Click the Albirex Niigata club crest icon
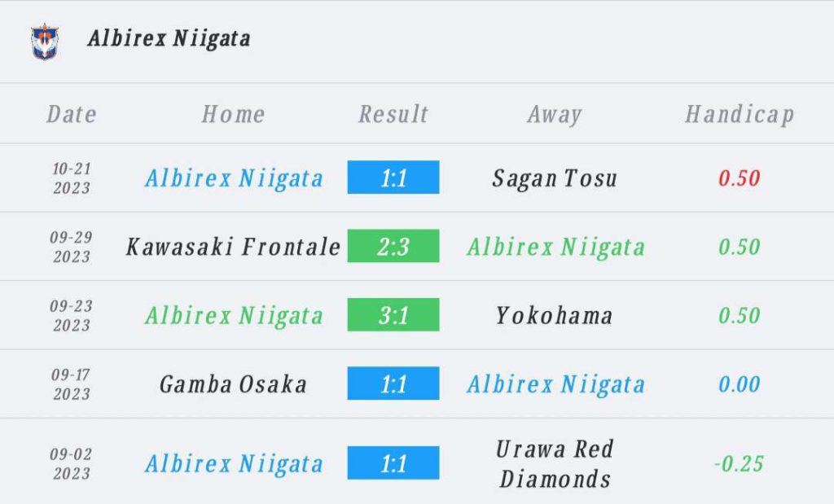Viewport: 834px width, 504px height. (45, 42)
